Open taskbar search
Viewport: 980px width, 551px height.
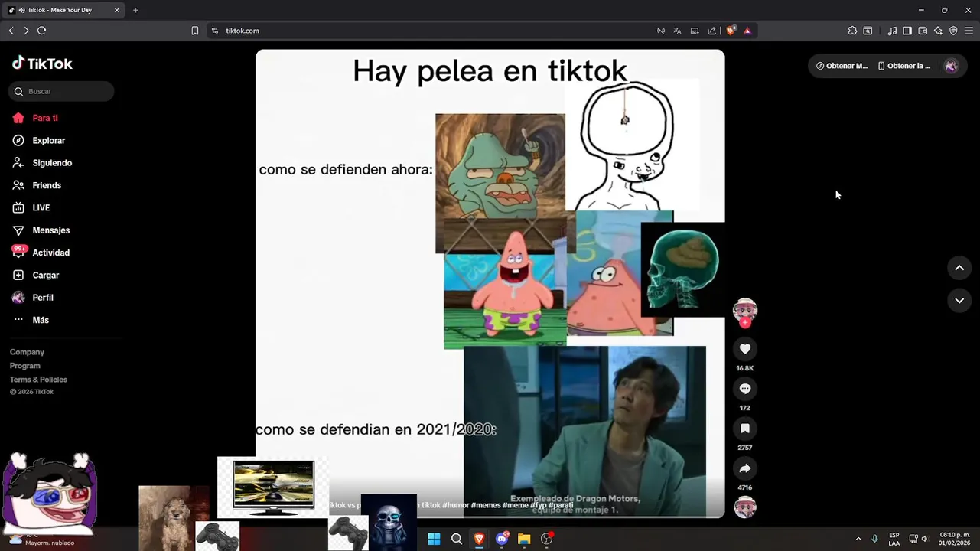tap(457, 539)
